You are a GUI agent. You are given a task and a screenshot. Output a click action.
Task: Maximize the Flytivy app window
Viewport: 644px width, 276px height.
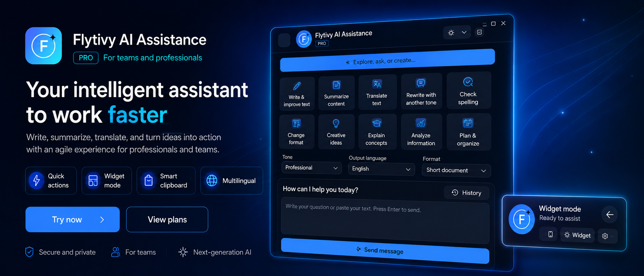pyautogui.click(x=493, y=24)
